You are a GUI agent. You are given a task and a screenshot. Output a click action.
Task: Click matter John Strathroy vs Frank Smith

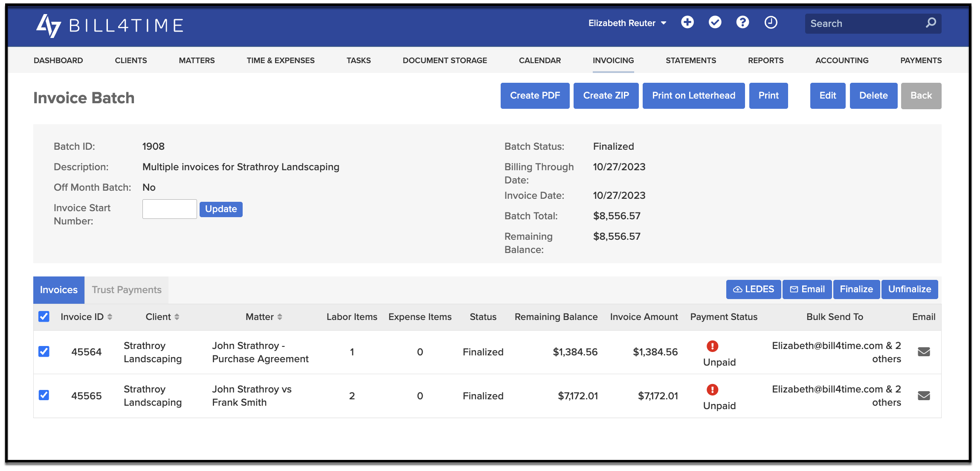tap(252, 396)
